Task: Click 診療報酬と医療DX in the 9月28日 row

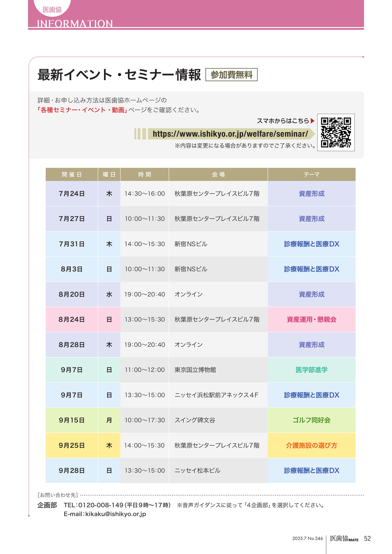Action: [312, 471]
